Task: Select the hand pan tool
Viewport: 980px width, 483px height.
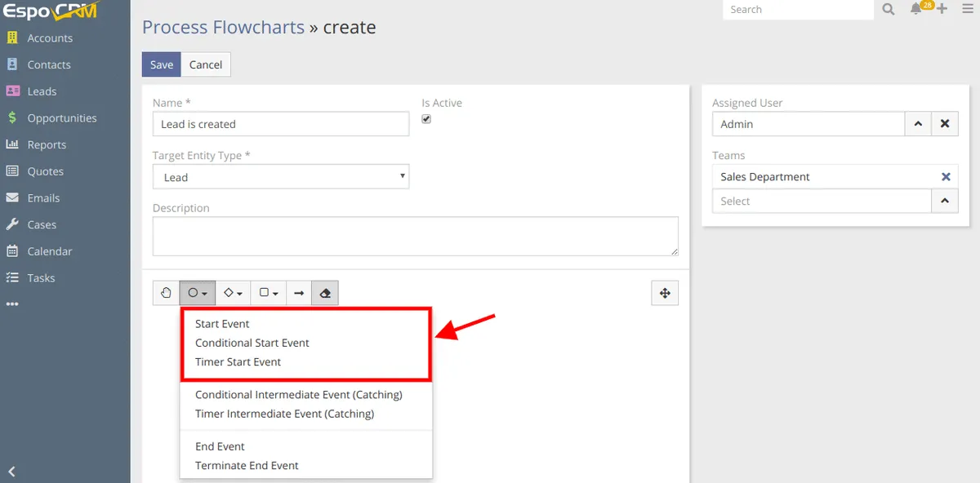Action: coord(166,293)
